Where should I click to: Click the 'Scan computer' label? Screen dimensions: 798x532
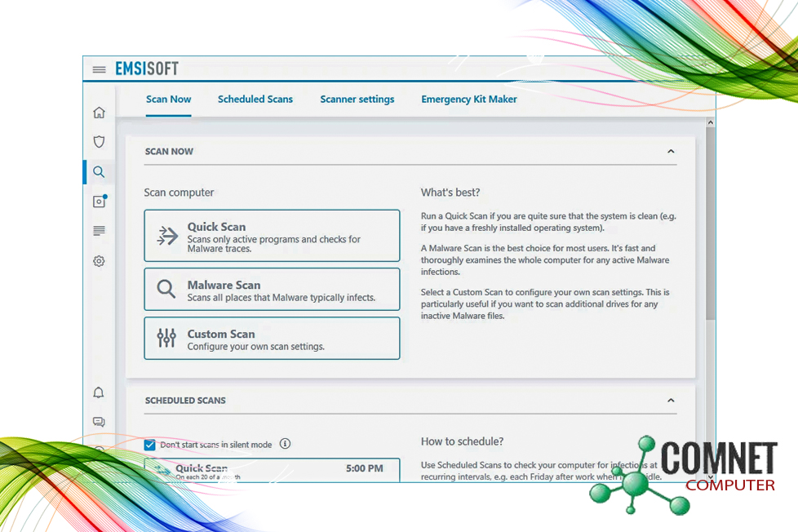(x=179, y=193)
